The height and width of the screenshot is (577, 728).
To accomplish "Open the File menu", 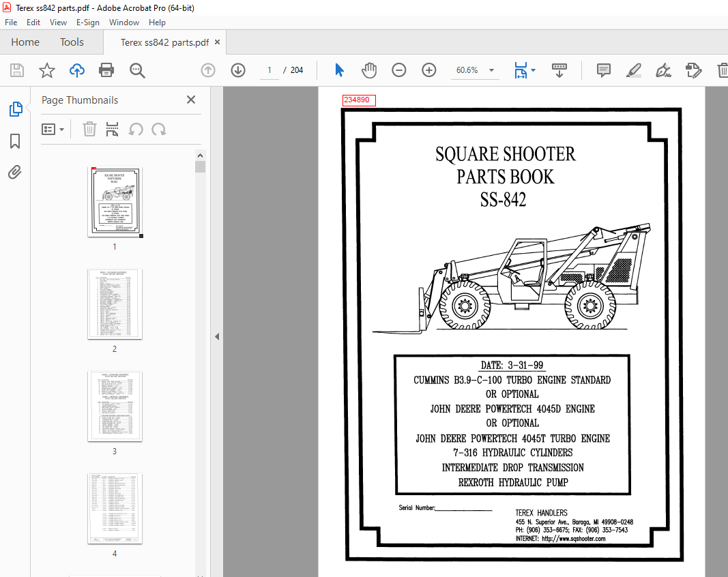I will (11, 23).
